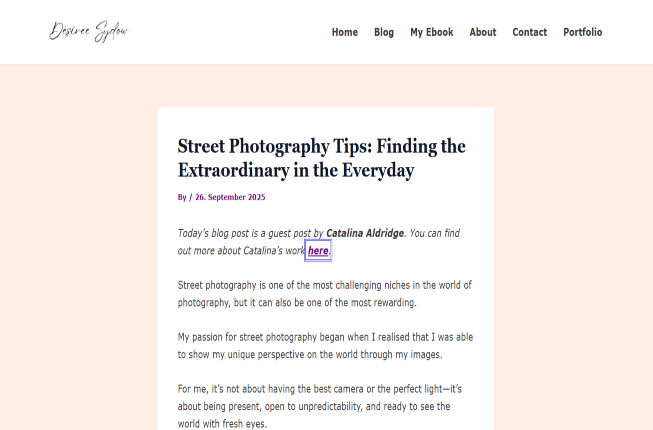
Task: Navigate to the About page
Action: 483,32
